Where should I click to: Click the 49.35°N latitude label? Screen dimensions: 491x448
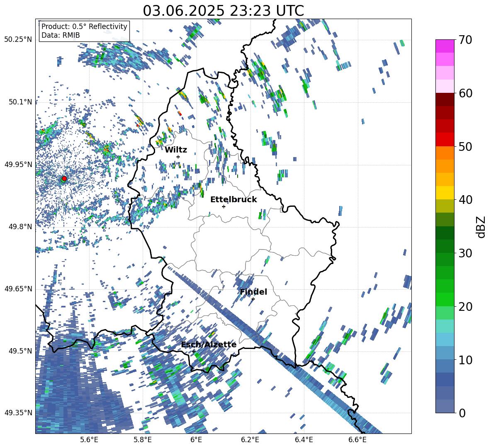click(18, 413)
